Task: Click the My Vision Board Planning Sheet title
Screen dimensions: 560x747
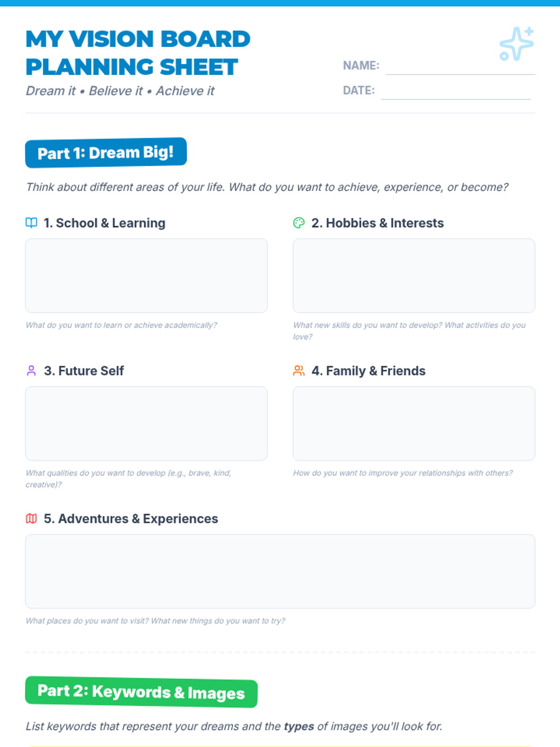Action: pyautogui.click(x=138, y=53)
